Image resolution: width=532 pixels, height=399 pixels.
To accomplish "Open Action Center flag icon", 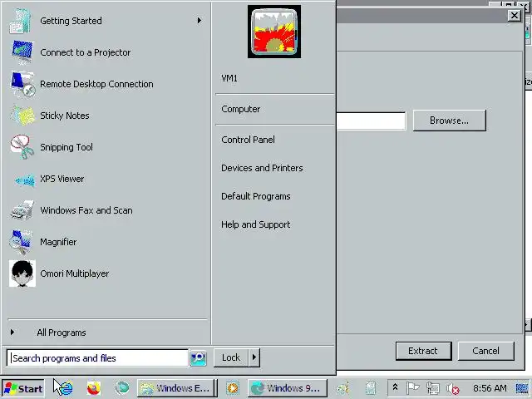I will [412, 388].
